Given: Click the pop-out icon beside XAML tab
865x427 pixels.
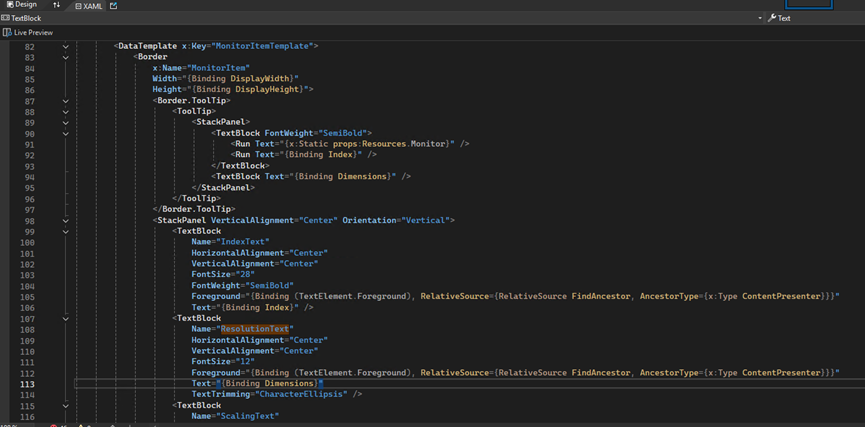Looking at the screenshot, I should [114, 6].
